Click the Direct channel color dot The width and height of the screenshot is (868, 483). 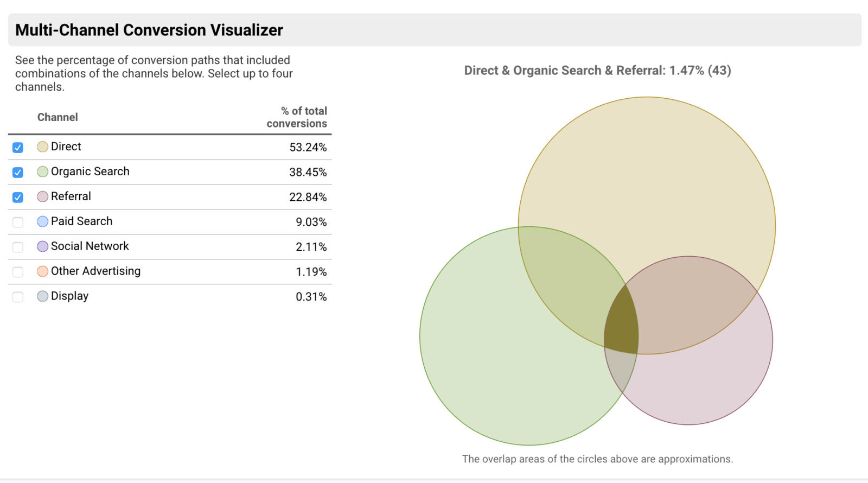tap(42, 146)
